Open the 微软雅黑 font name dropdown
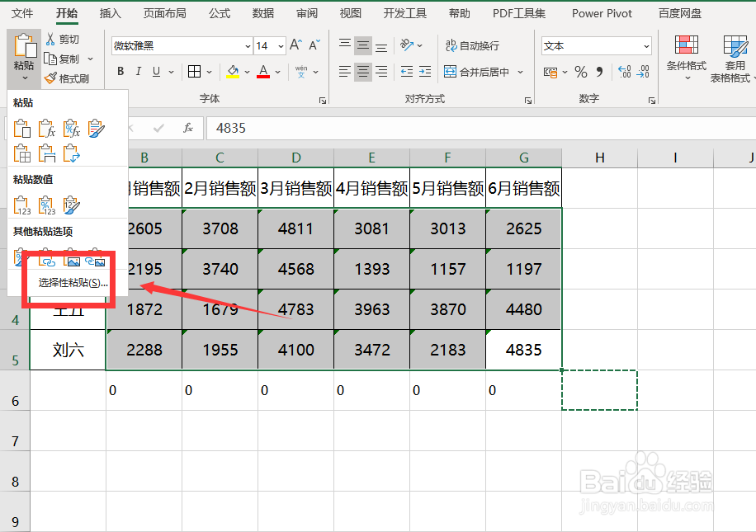The image size is (756, 532). click(248, 46)
